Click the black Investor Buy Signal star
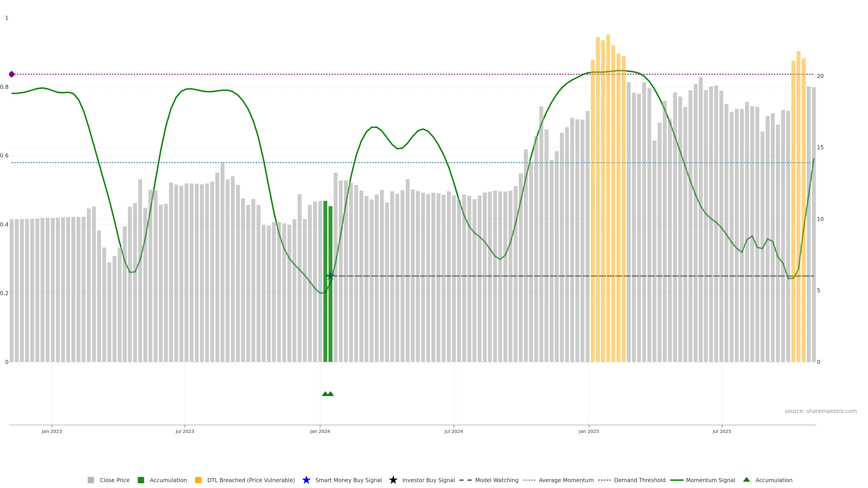Viewport: 868px width, 488px height. point(393,480)
